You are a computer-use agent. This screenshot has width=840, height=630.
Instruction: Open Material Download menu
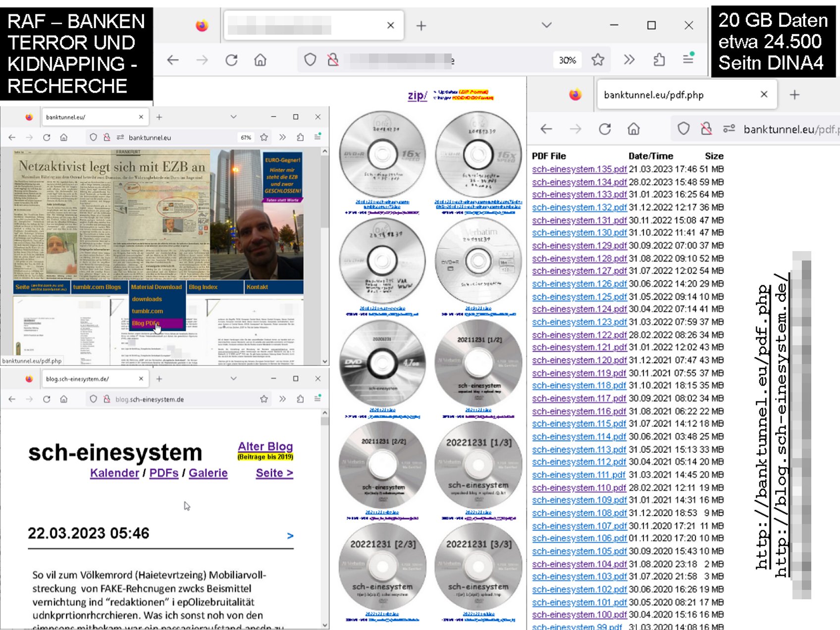(x=157, y=287)
